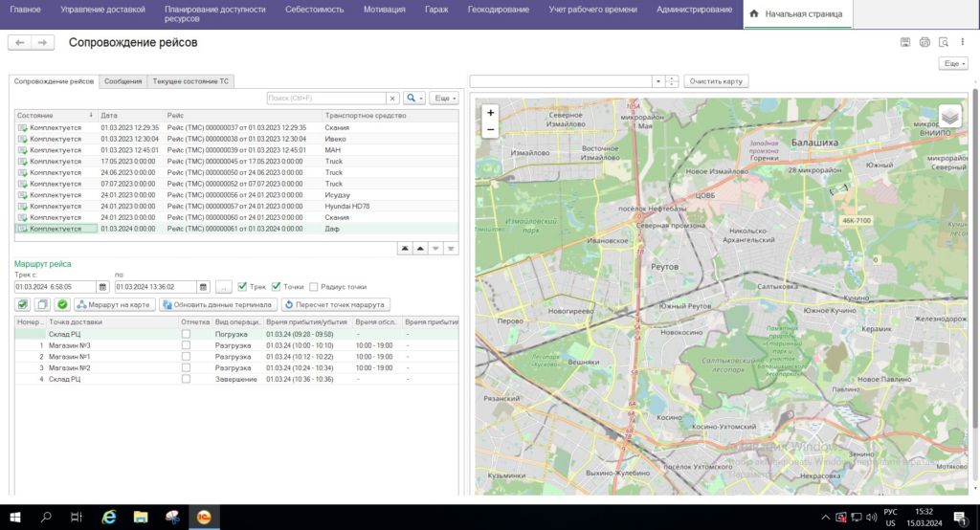The width and height of the screenshot is (980, 530).
Task: Open Internet Explorer from the taskbar
Action: point(108,517)
